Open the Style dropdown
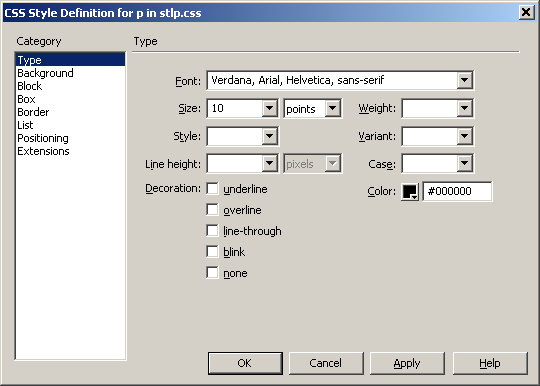 click(x=269, y=136)
